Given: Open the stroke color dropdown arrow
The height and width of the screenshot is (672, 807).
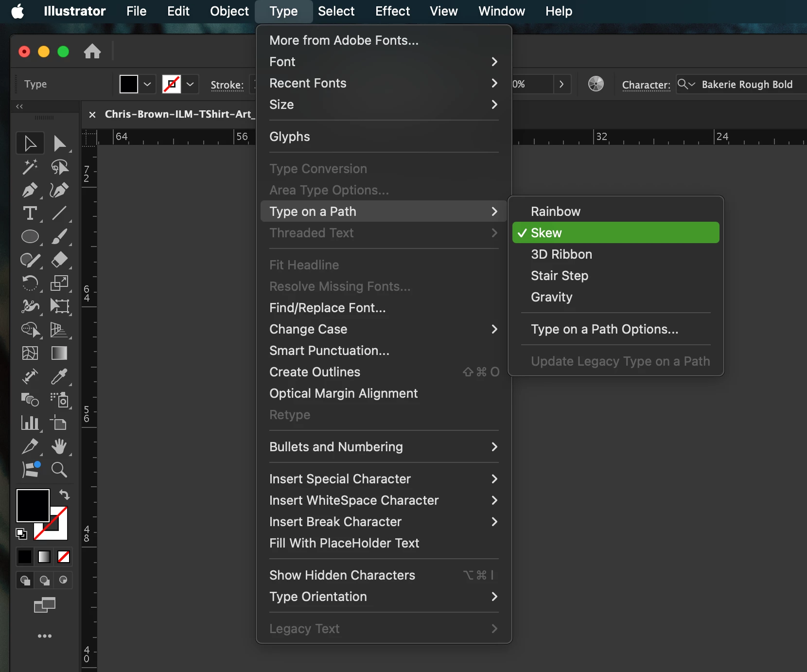Looking at the screenshot, I should pos(191,84).
